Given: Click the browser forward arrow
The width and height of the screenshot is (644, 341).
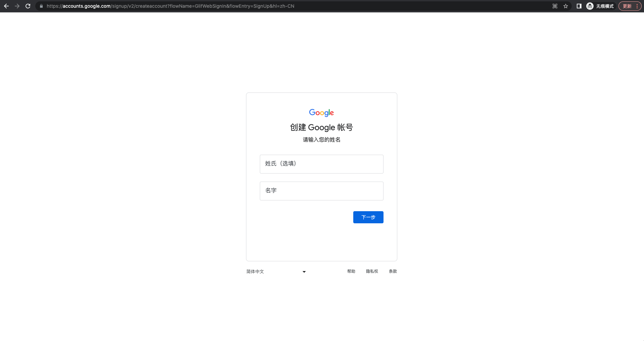Looking at the screenshot, I should (17, 6).
